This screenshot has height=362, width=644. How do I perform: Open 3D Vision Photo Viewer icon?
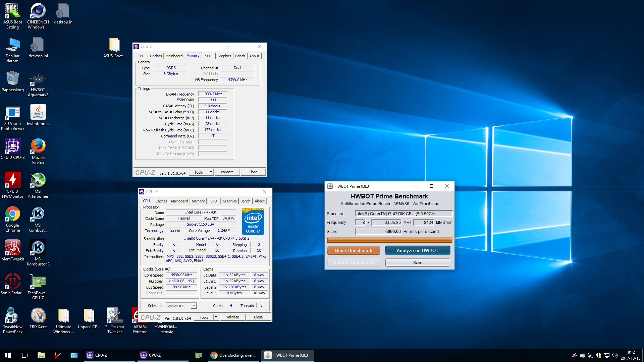click(x=13, y=118)
